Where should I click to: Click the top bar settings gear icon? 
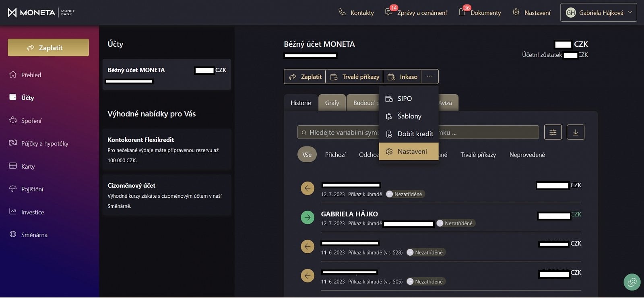(x=516, y=12)
